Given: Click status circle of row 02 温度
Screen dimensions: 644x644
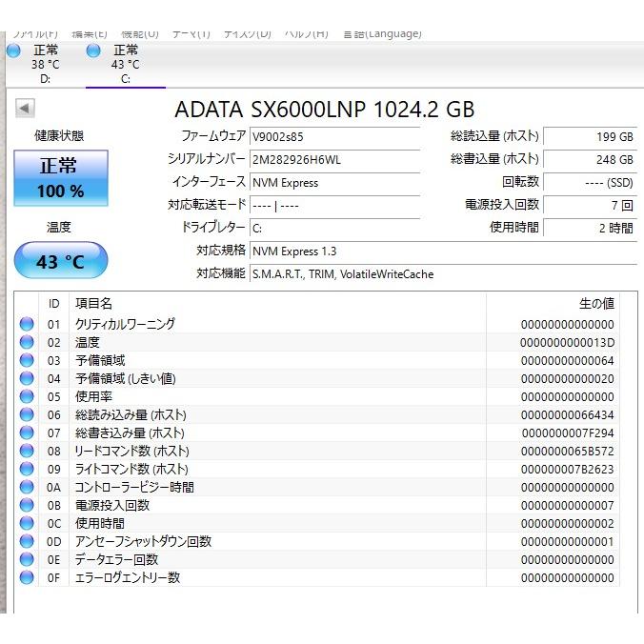Looking at the screenshot, I should click(x=27, y=342).
